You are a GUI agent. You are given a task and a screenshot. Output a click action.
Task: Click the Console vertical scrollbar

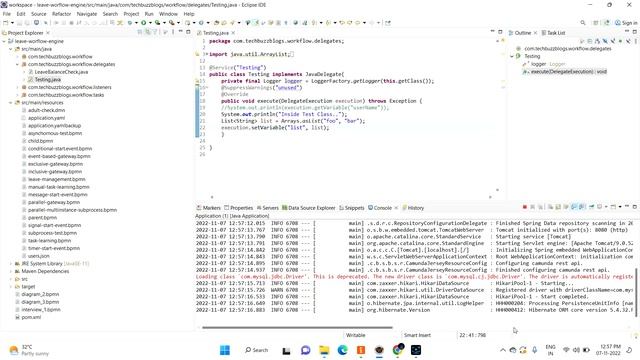tap(636, 292)
